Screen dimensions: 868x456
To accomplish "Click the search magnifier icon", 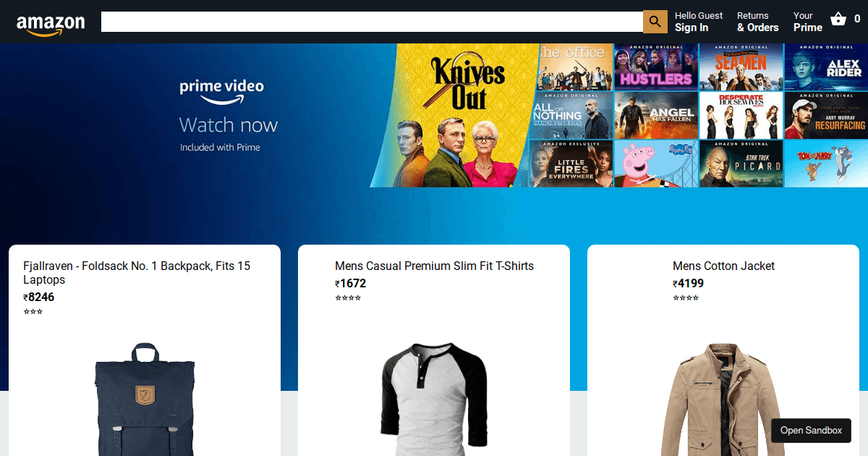I will (x=655, y=22).
